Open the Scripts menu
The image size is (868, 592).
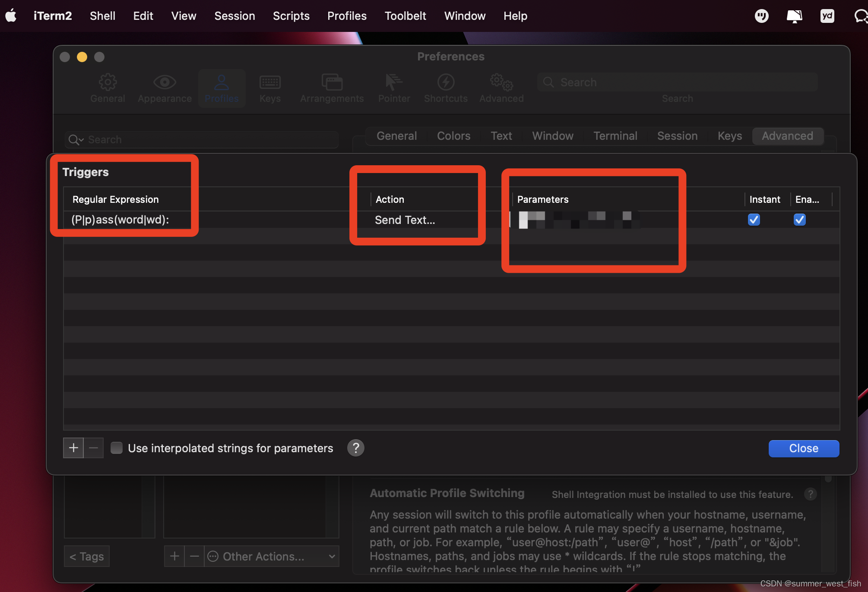291,16
